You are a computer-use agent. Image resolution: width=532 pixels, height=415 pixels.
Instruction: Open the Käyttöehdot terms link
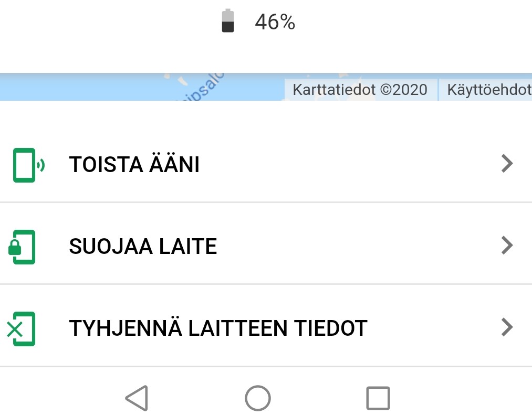(487, 90)
